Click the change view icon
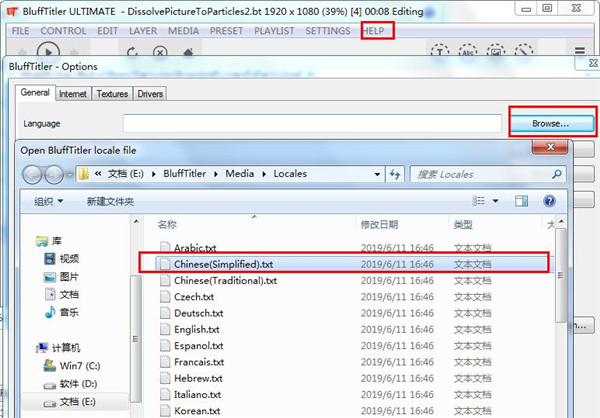600x418 pixels. click(x=478, y=201)
